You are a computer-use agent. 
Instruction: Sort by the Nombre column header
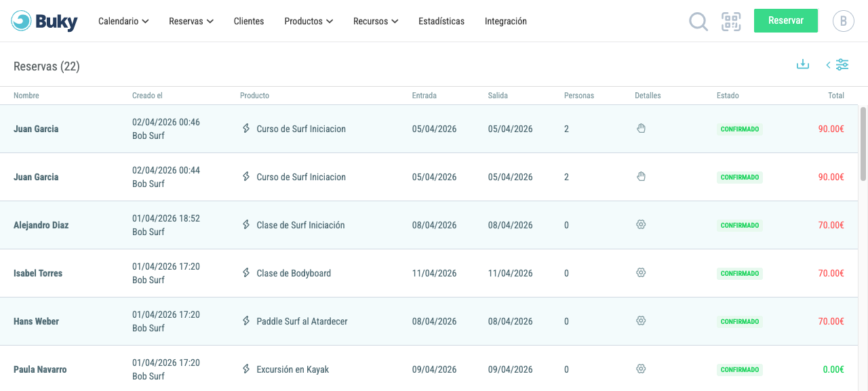(26, 96)
